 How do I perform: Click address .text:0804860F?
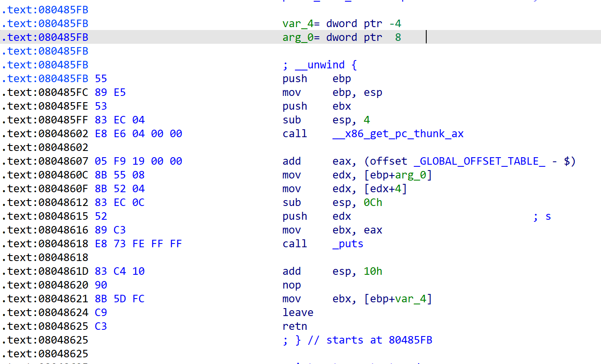coord(45,188)
